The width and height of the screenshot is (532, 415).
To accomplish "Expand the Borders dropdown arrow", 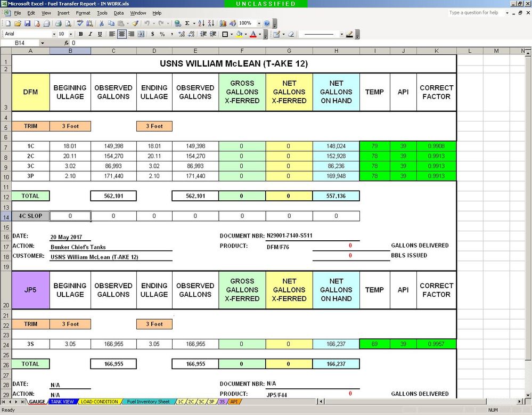I will [x=232, y=34].
